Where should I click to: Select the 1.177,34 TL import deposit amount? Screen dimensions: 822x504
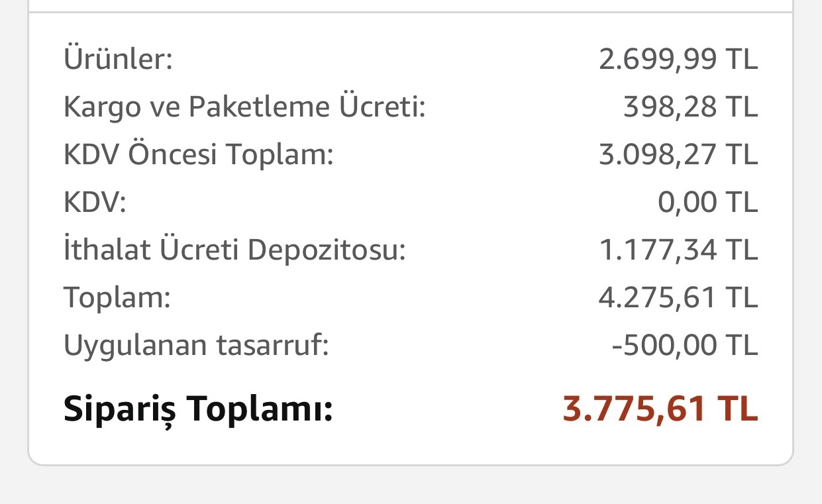coord(678,250)
